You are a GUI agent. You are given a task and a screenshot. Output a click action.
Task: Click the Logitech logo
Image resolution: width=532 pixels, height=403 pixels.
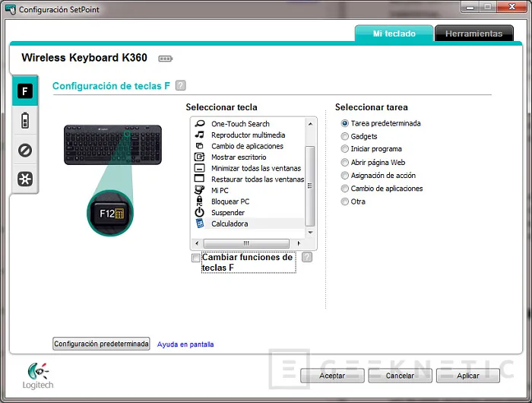click(38, 376)
